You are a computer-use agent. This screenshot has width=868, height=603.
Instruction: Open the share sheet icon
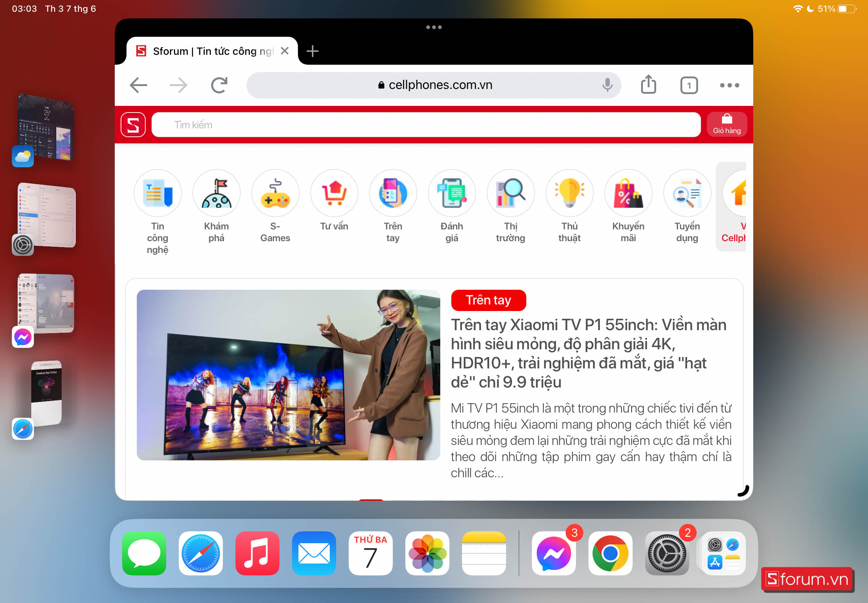point(648,84)
